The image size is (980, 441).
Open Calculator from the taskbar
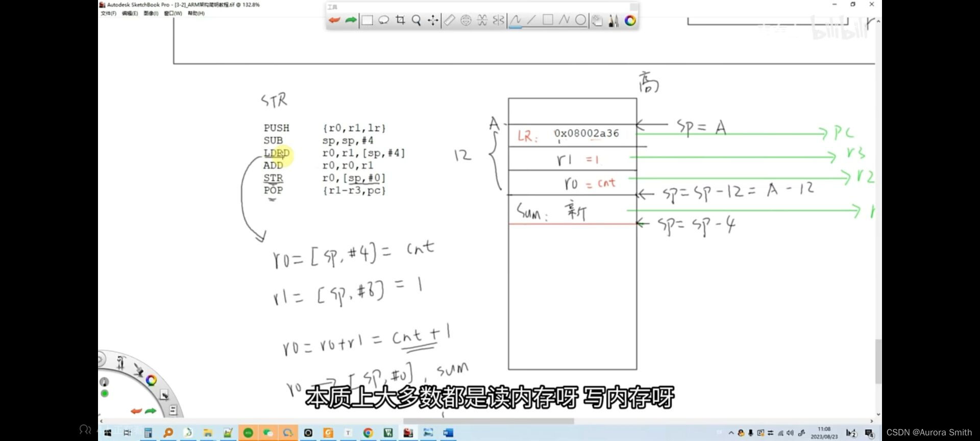pos(148,433)
